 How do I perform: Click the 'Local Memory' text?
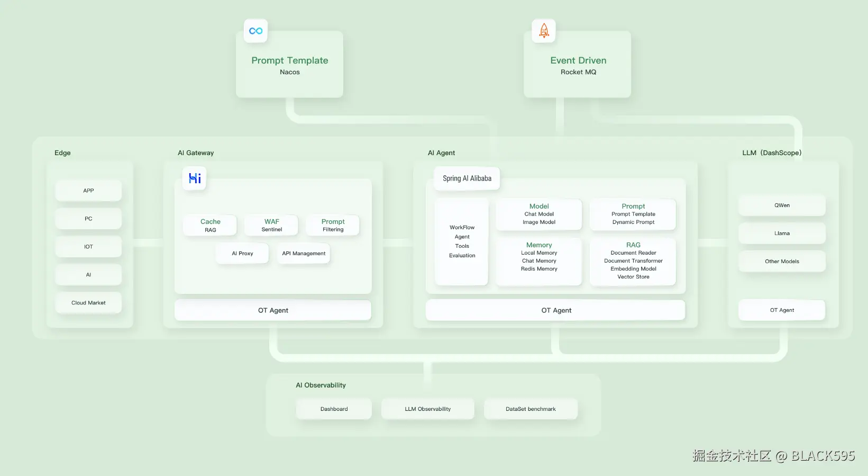pos(539,253)
